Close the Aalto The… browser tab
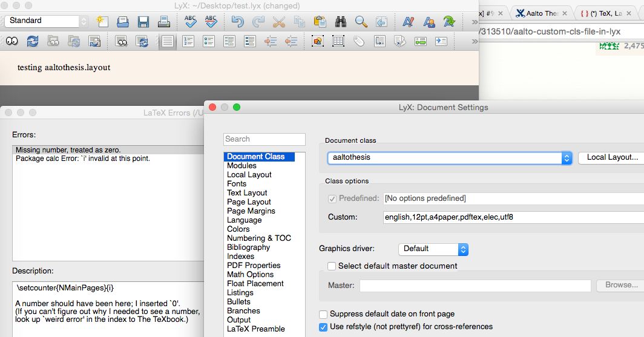Viewport: 644px width, 337px height. (x=565, y=13)
